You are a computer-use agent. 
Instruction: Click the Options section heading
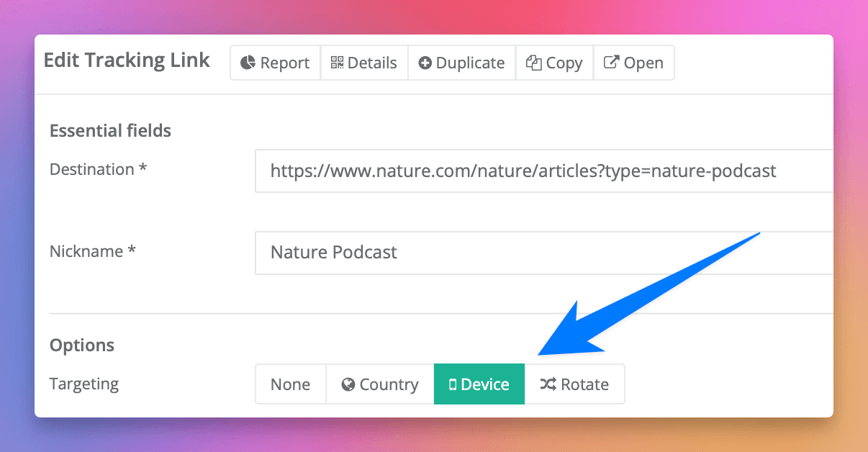[x=82, y=345]
